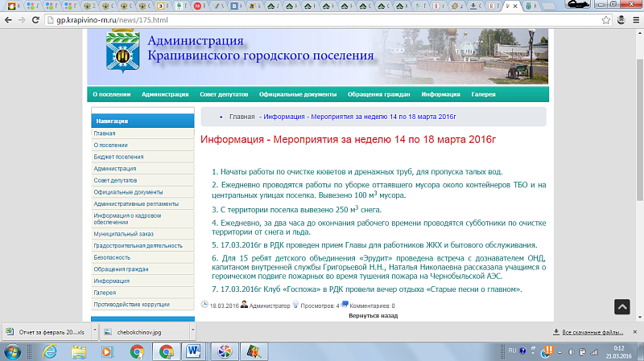
Task: Open Галерея in top menu bar
Action: coord(484,94)
